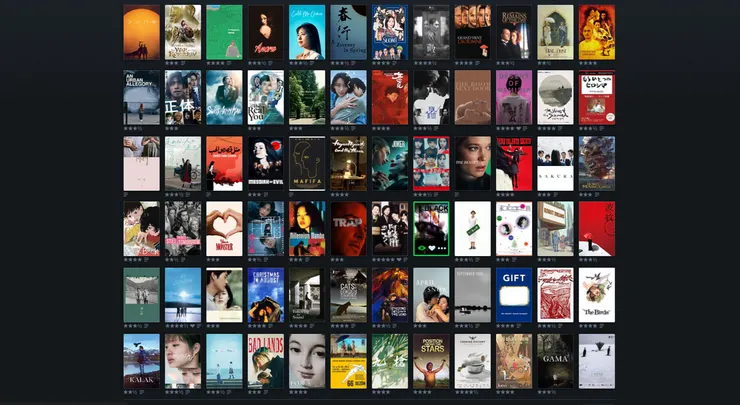Select the snowy white poster with dark figures
The image size is (740, 405).
597,361
